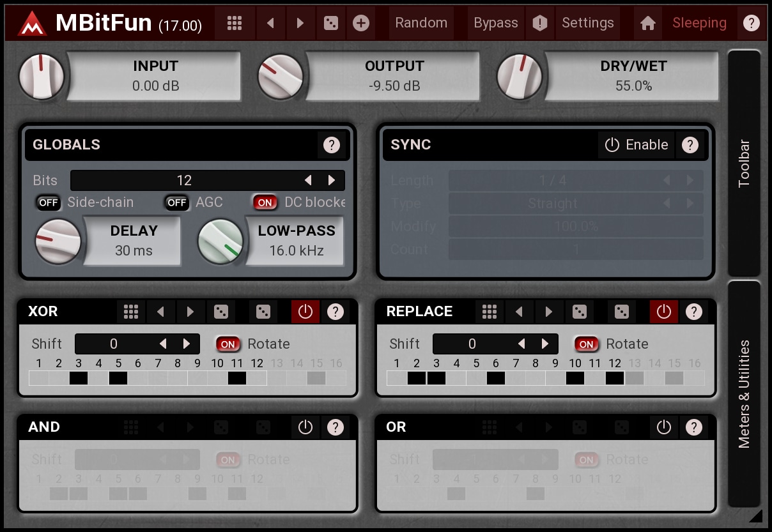Disable Rotate in the XOR section

[x=228, y=344]
